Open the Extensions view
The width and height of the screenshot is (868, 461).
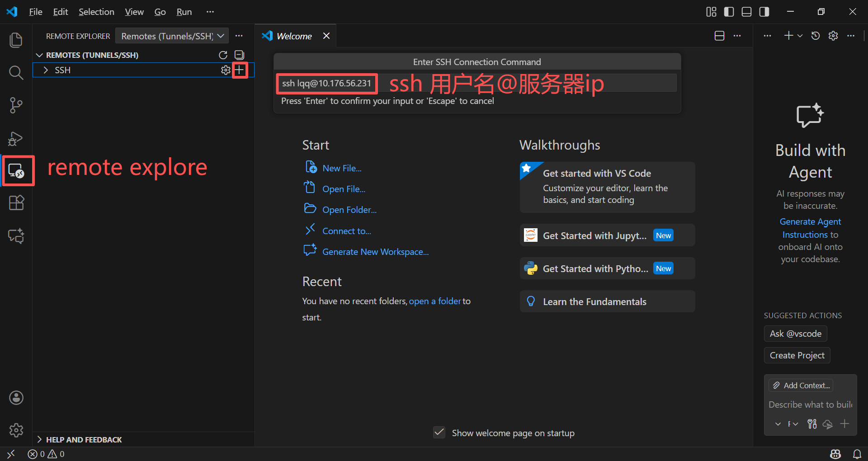[16, 203]
